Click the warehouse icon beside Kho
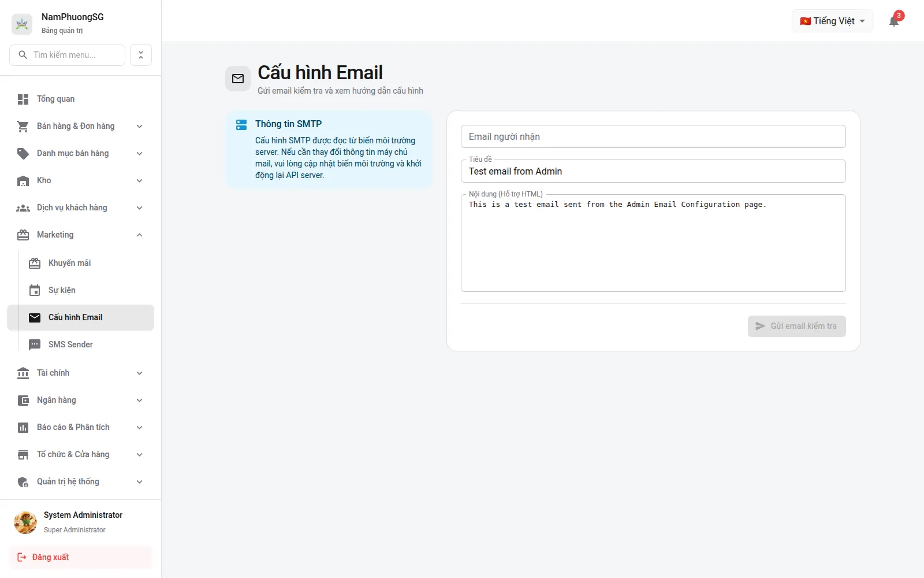Image resolution: width=924 pixels, height=578 pixels. tap(23, 181)
